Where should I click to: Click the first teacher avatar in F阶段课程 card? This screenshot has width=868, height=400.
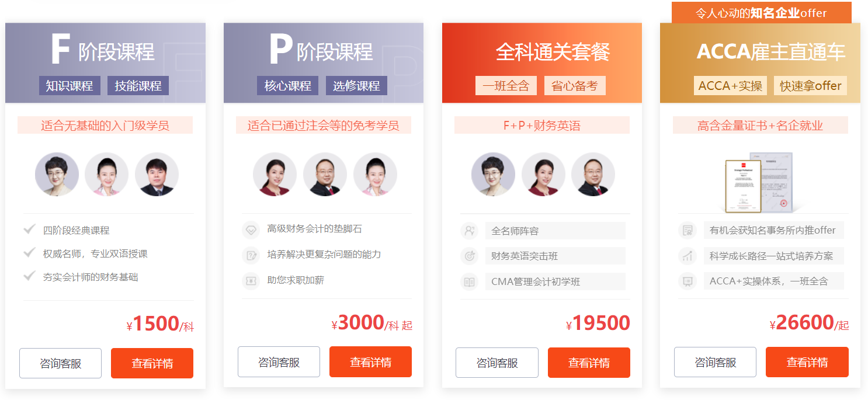(57, 174)
